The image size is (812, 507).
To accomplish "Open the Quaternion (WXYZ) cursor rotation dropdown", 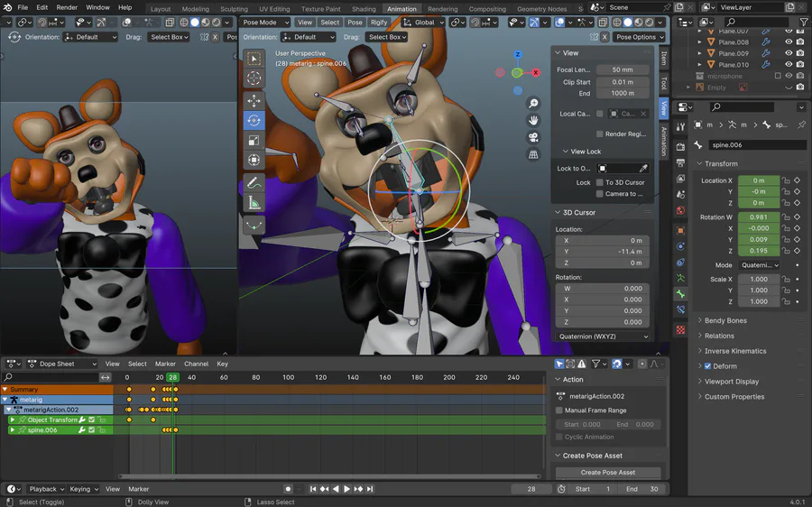I will (604, 336).
